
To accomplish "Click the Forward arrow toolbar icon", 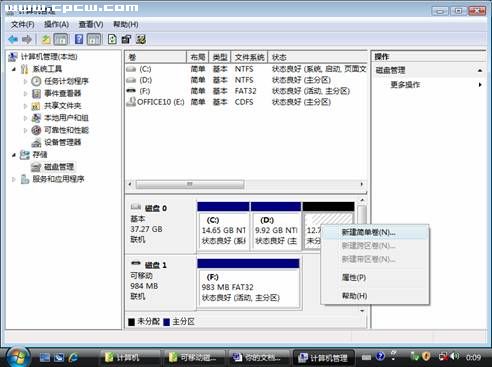I will tap(27, 39).
